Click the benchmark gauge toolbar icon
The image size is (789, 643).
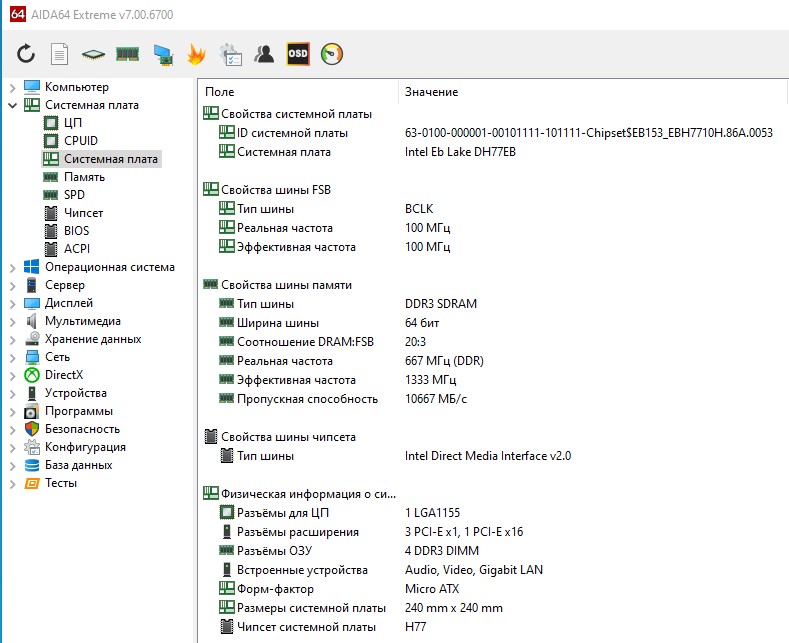[x=332, y=54]
